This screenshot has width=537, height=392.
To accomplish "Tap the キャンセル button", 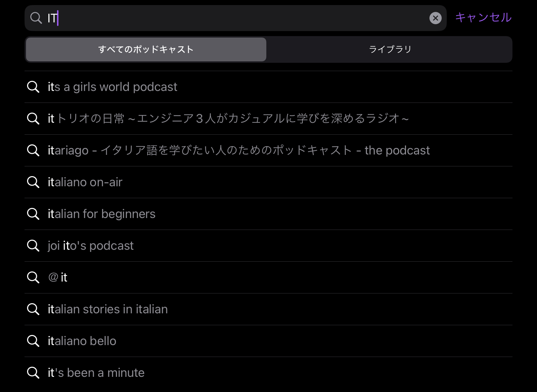I will point(483,17).
